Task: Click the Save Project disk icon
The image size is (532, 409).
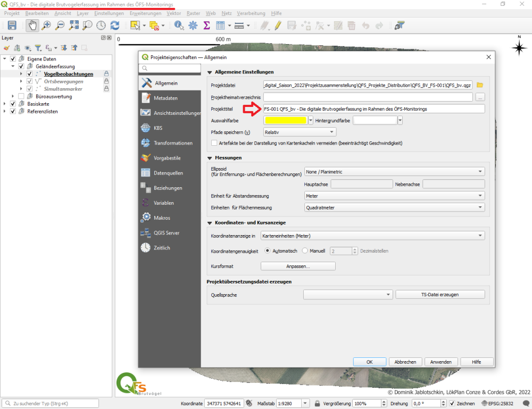Action: tap(12, 26)
